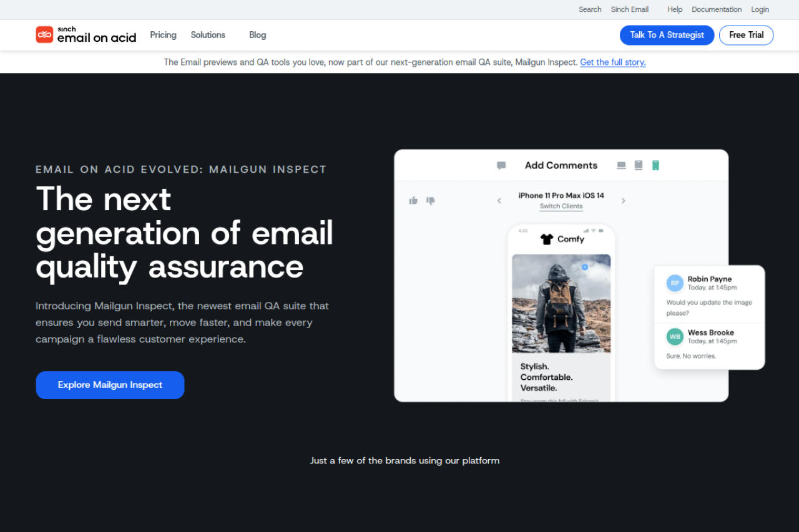Click the "Add Comments" heading

point(561,165)
